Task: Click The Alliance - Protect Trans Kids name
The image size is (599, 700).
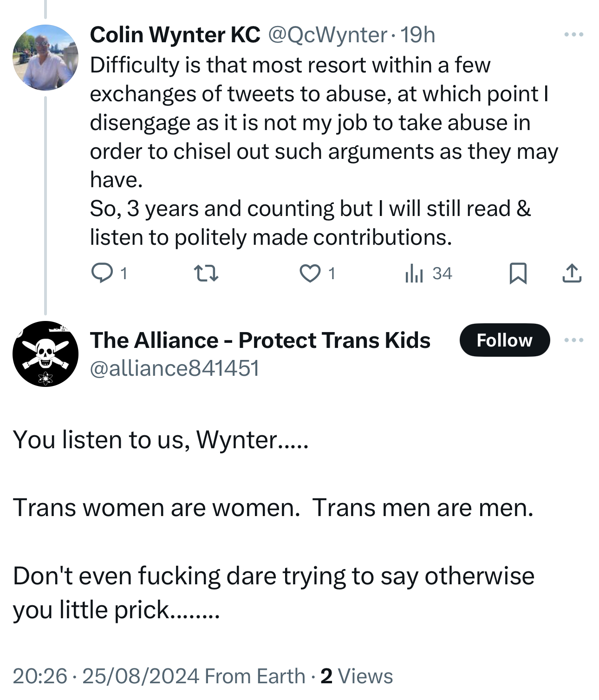Action: tap(260, 340)
